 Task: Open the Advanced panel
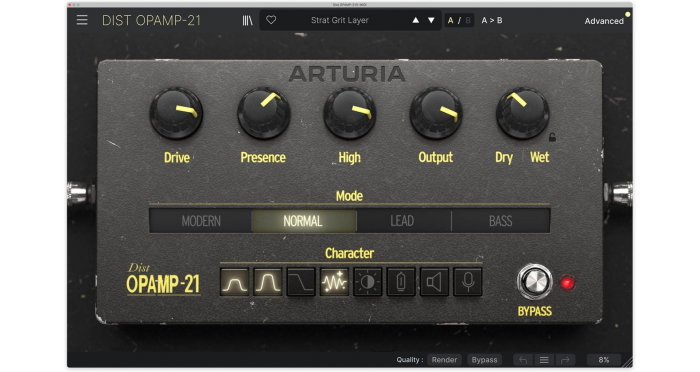pyautogui.click(x=604, y=21)
